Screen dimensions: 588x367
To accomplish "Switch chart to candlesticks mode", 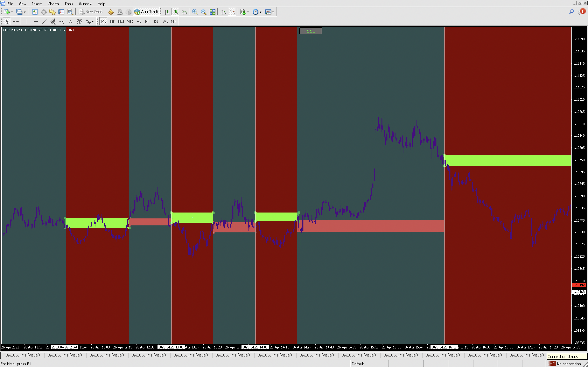I will pos(175,12).
